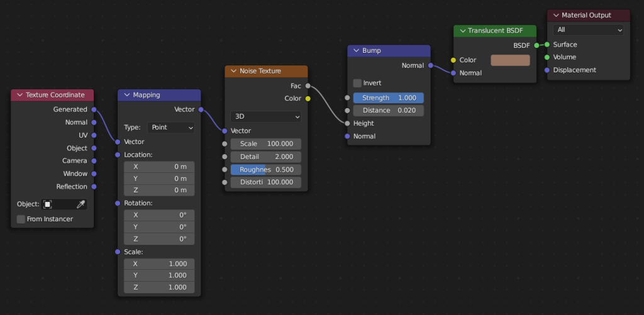Click the Noise Texture Fac output socket
Viewport: 644px width, 315px height.
coord(308,86)
